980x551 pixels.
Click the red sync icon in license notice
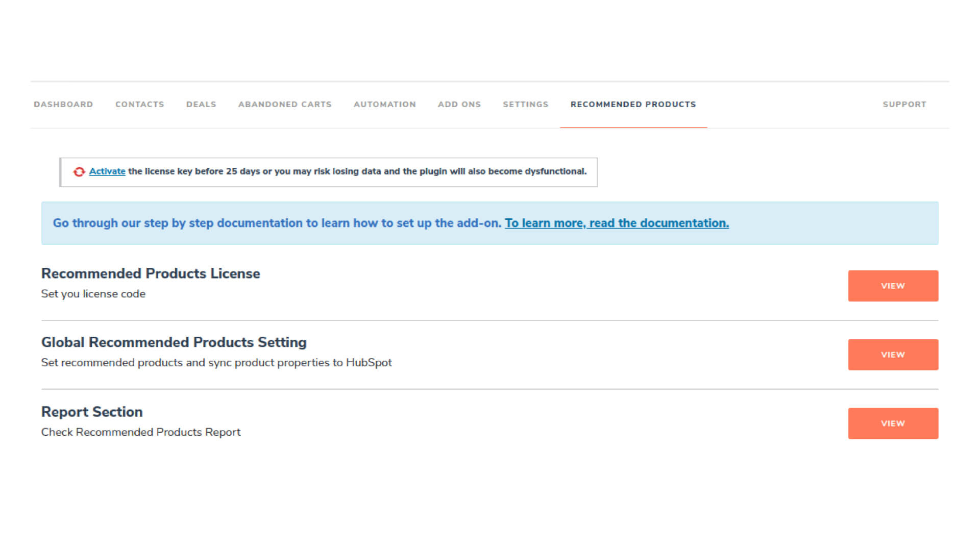click(79, 172)
